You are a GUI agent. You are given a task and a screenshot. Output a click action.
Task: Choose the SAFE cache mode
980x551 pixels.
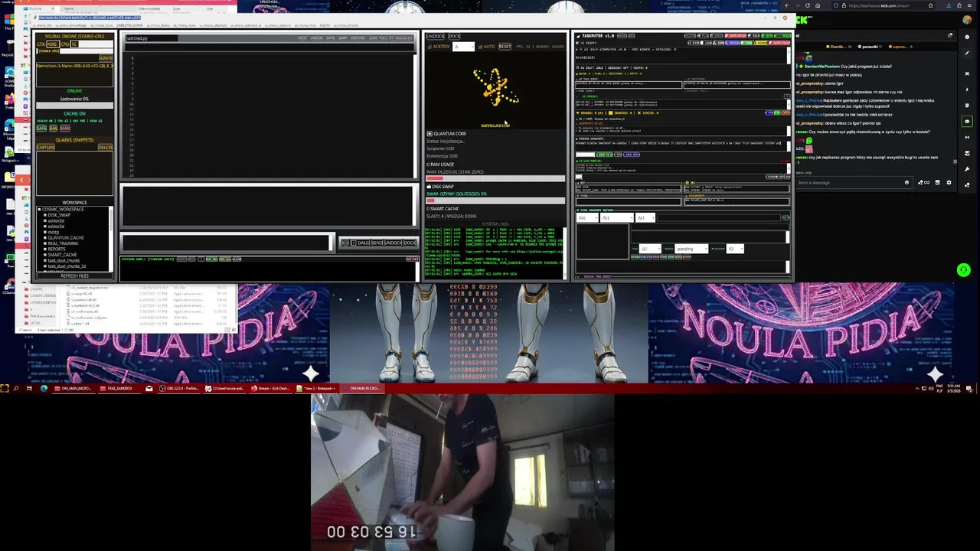41,128
